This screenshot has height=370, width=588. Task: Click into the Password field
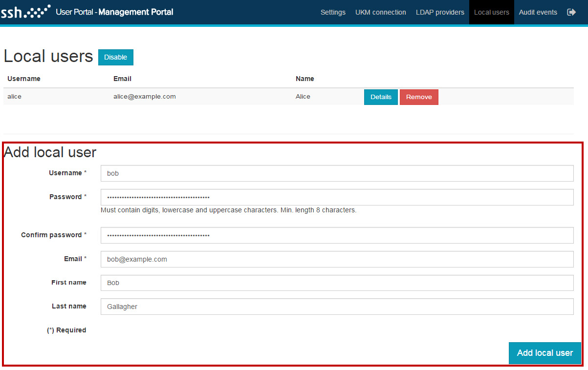click(337, 197)
